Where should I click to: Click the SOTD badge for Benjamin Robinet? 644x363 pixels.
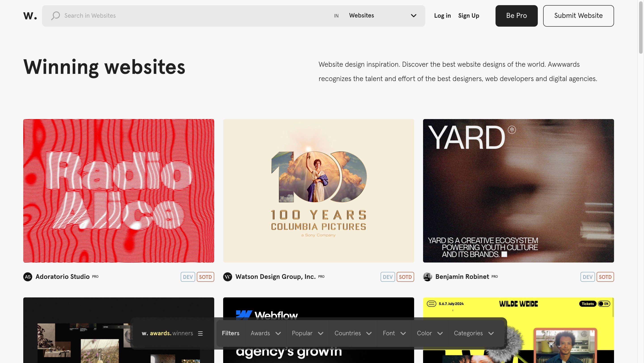click(x=605, y=277)
